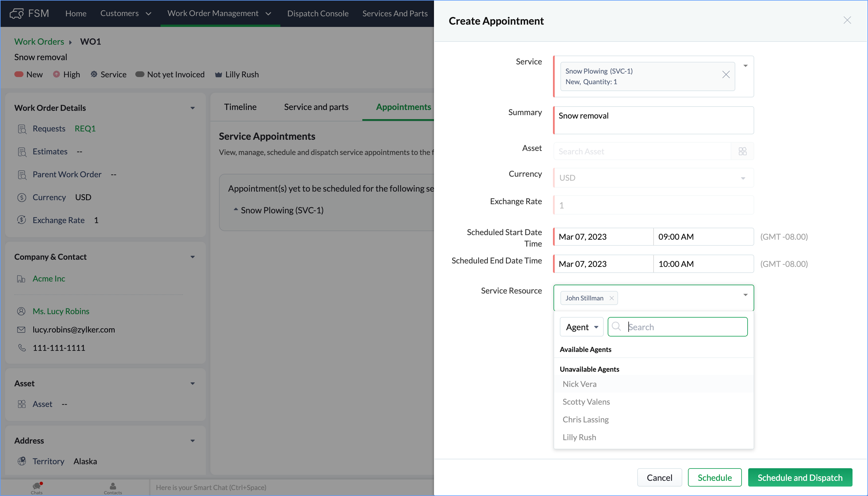Click the Not yet Invoiced status icon
The width and height of the screenshot is (868, 496).
click(140, 74)
